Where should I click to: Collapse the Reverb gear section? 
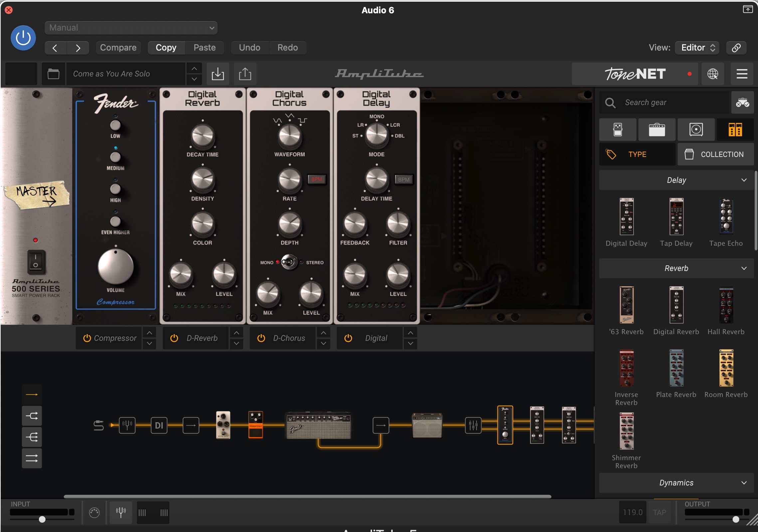click(676, 268)
